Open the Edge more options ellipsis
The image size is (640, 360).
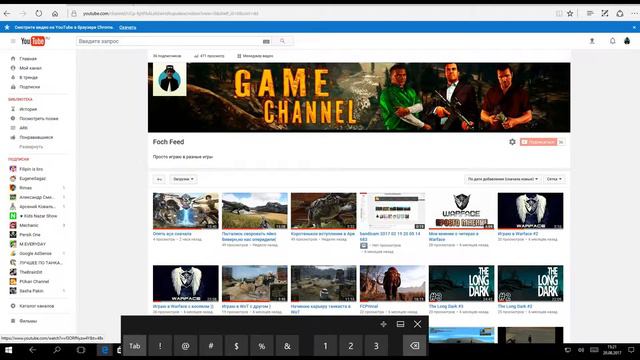pyautogui.click(x=635, y=13)
